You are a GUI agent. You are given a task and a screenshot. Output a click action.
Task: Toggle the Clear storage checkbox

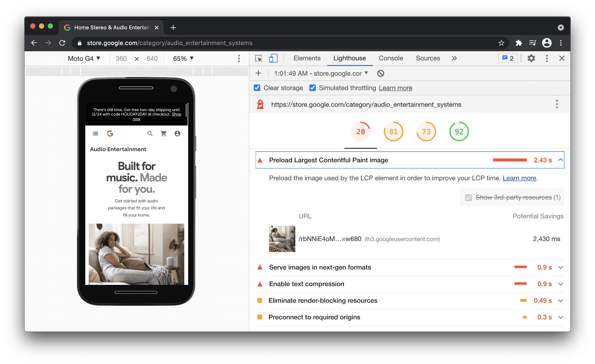pos(258,88)
